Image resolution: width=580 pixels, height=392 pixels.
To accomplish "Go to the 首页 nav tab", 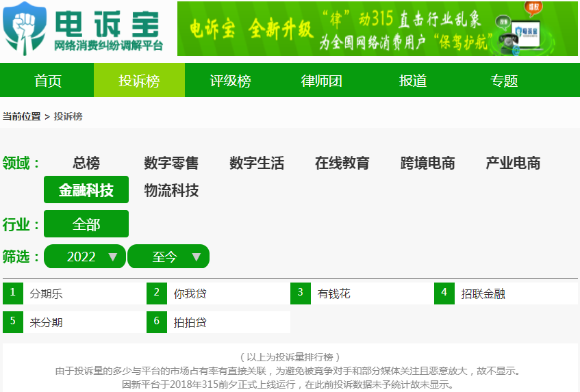I will (48, 80).
